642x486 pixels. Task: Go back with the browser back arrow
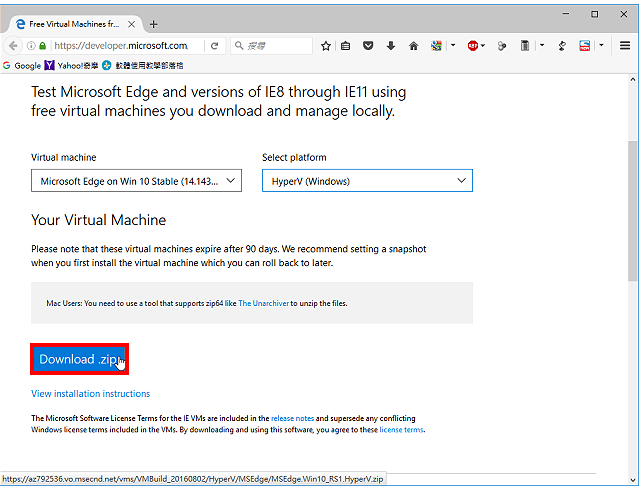coord(13,46)
